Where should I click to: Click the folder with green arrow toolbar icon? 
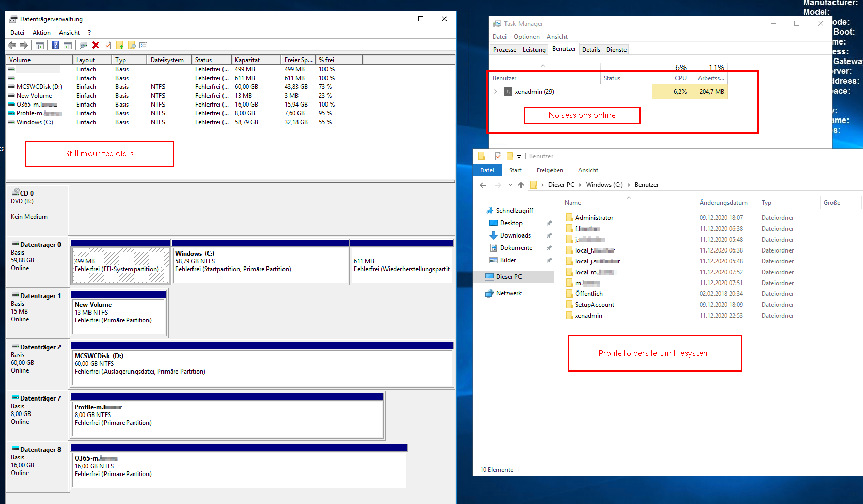120,46
